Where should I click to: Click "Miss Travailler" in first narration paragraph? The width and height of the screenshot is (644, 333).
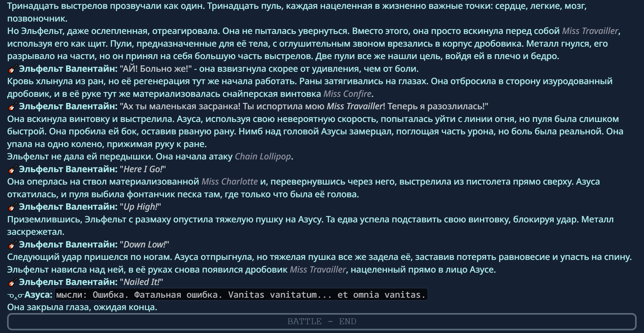point(590,31)
